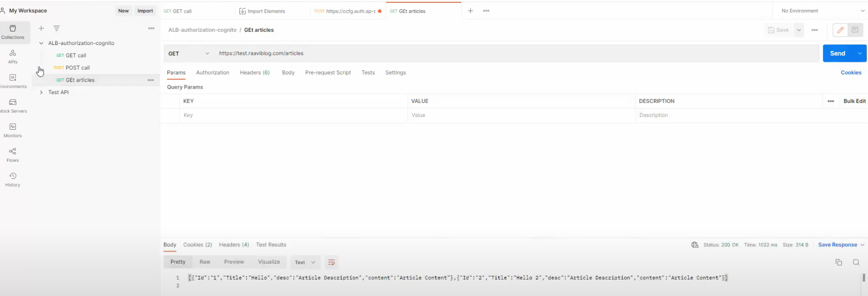
Task: Open the Import Elements tab
Action: point(273,11)
